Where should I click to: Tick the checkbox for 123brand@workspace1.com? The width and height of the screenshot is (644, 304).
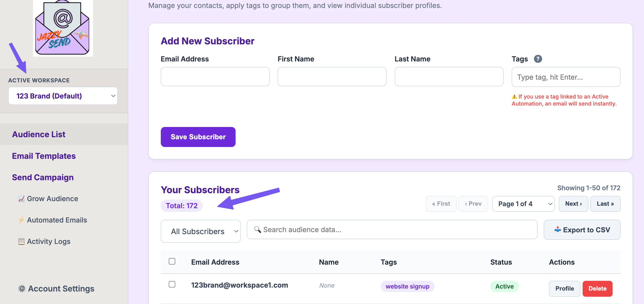click(x=172, y=284)
